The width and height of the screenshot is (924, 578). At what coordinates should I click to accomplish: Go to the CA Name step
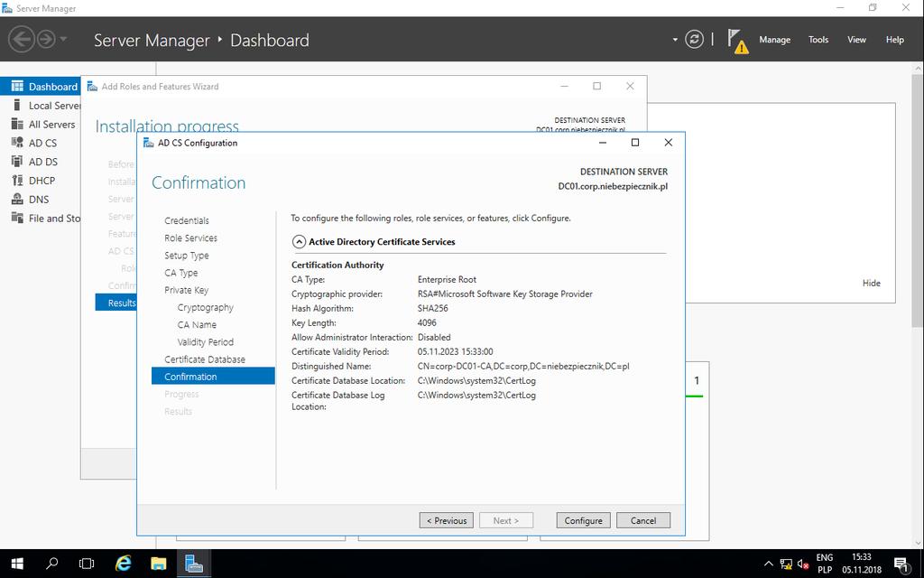(x=197, y=325)
